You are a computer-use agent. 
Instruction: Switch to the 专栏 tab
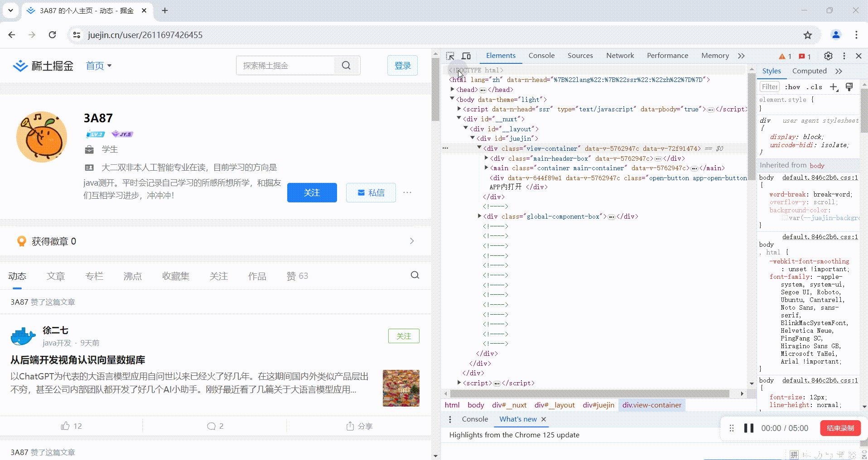pyautogui.click(x=94, y=276)
